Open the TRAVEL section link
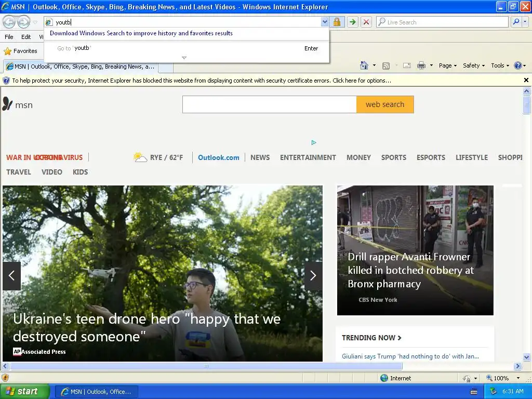Viewport: 532px width, 399px height. click(x=19, y=172)
